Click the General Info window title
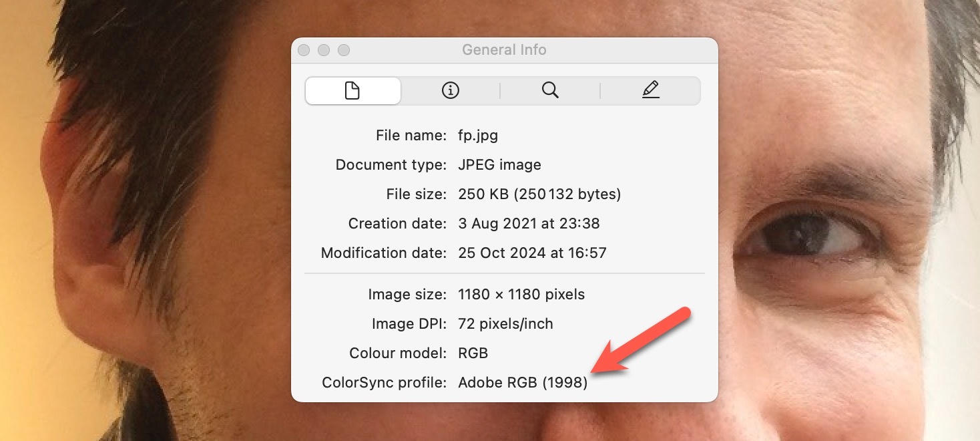 click(504, 50)
